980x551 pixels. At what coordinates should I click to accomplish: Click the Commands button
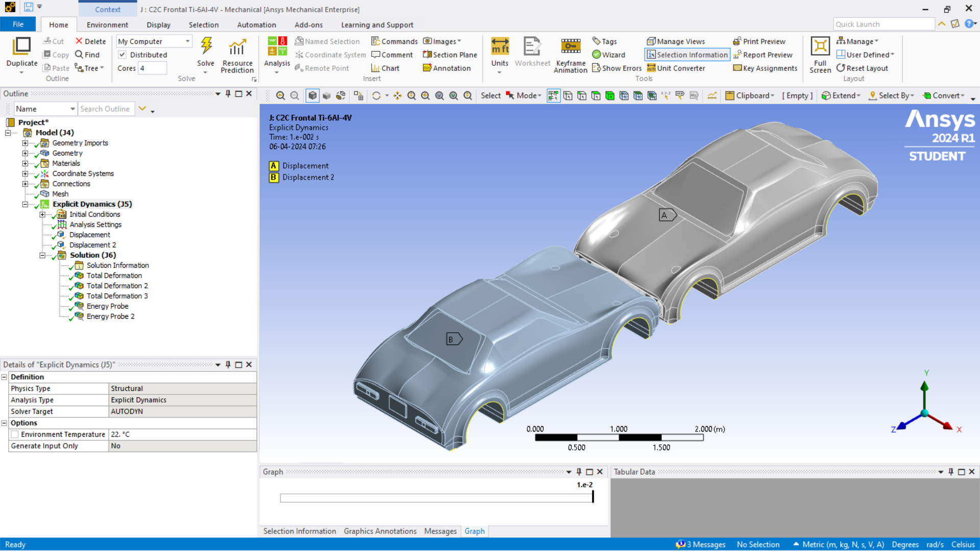[x=394, y=41]
